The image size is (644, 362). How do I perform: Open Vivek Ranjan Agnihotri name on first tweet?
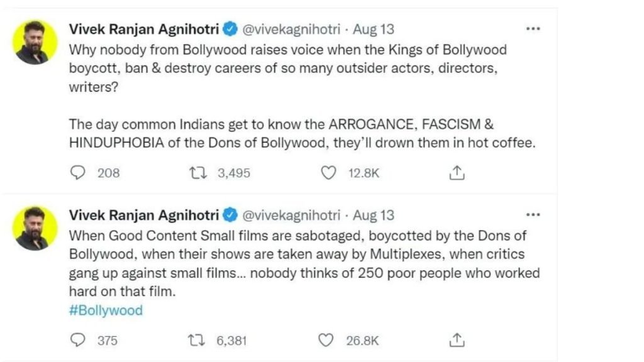143,30
